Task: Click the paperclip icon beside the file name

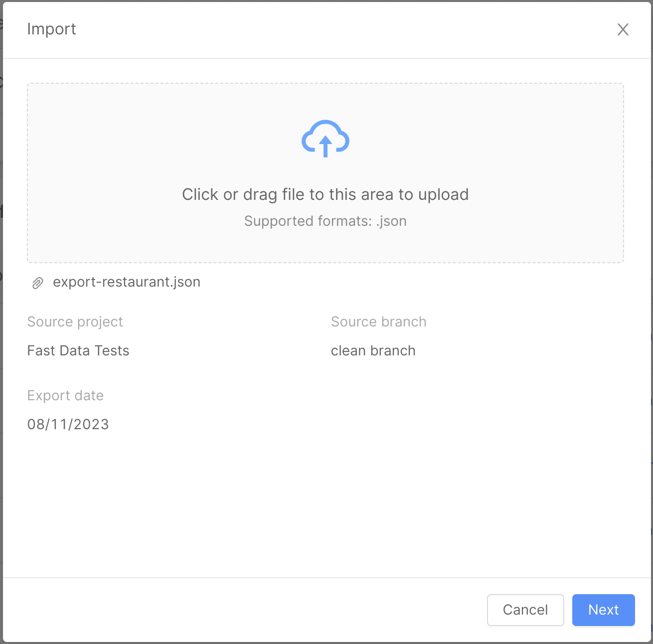Action: coord(37,282)
